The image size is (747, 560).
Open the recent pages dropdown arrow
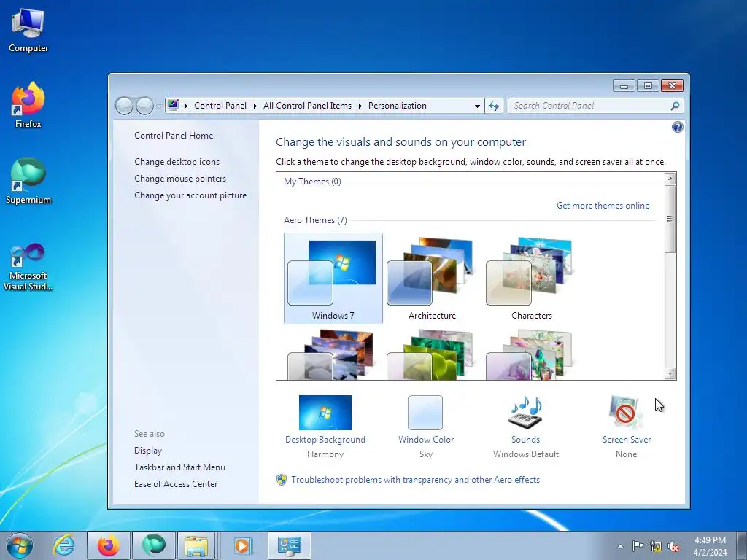click(x=159, y=106)
